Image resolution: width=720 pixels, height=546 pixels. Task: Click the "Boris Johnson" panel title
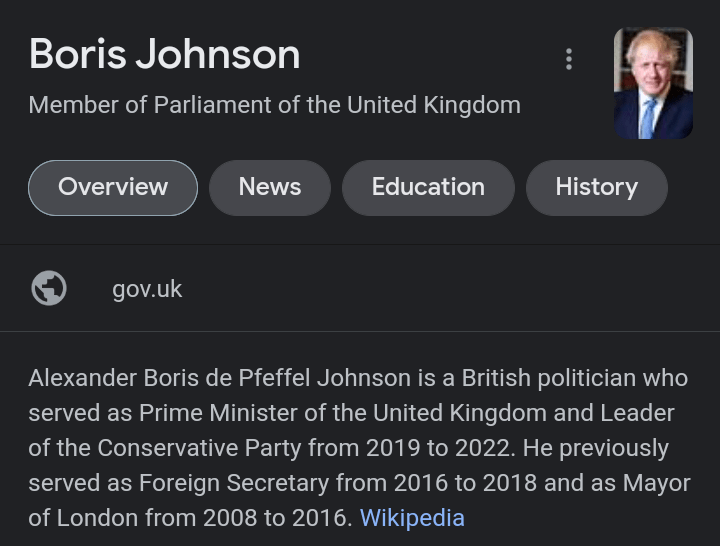pyautogui.click(x=164, y=54)
